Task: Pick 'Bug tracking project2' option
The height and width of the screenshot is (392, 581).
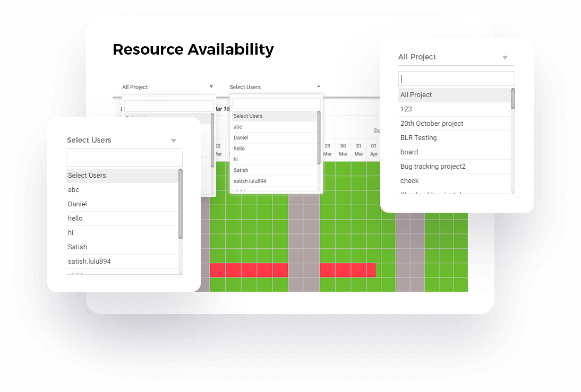Action: 454,167
